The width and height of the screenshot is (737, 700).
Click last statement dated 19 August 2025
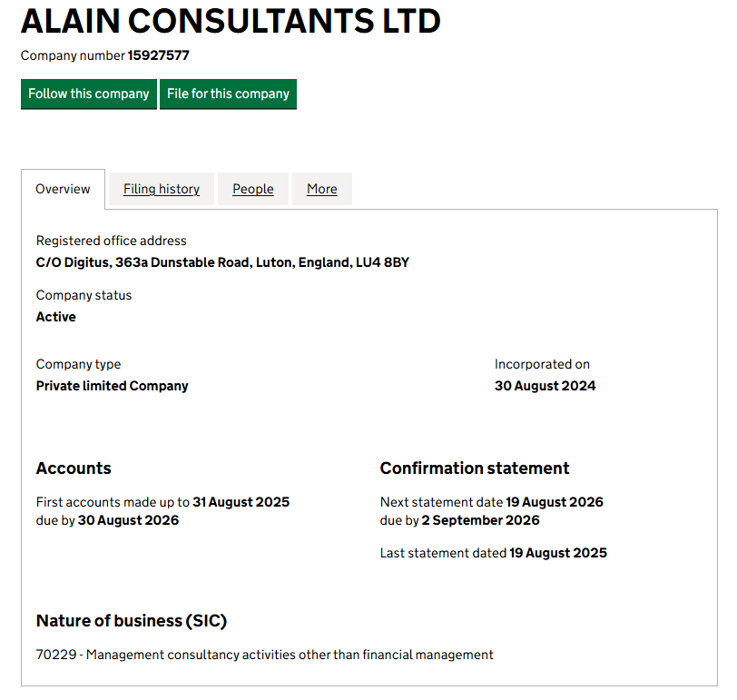tap(558, 553)
